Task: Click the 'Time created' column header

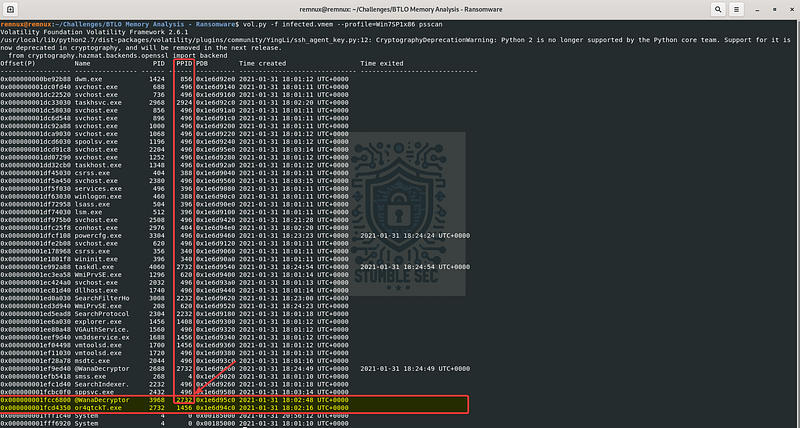Action: click(x=263, y=64)
